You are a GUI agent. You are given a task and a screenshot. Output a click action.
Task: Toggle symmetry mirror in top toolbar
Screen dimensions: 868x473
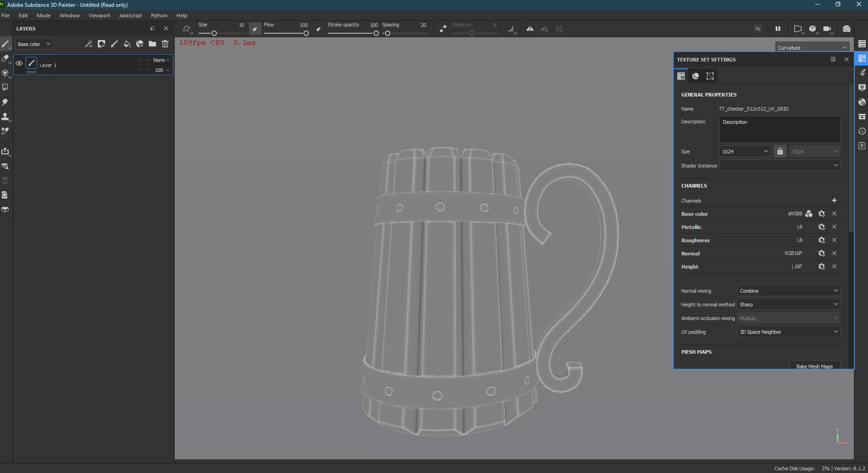(x=530, y=29)
